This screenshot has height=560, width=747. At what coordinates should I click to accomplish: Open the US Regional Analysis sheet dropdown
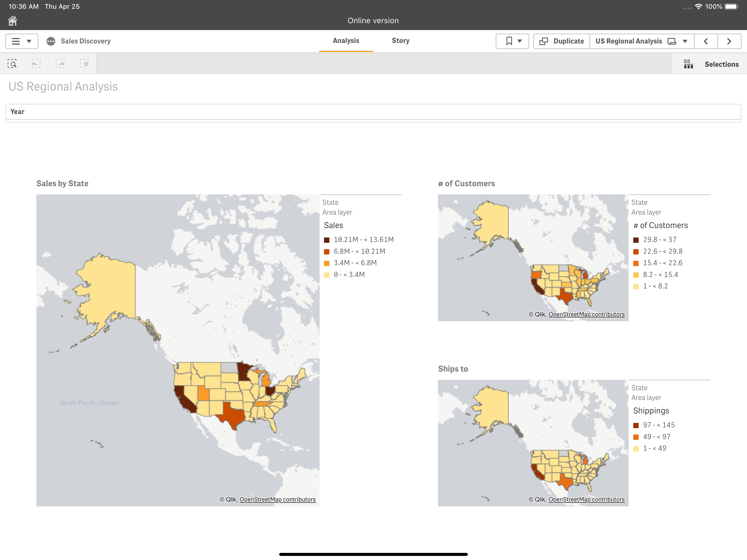pyautogui.click(x=642, y=41)
